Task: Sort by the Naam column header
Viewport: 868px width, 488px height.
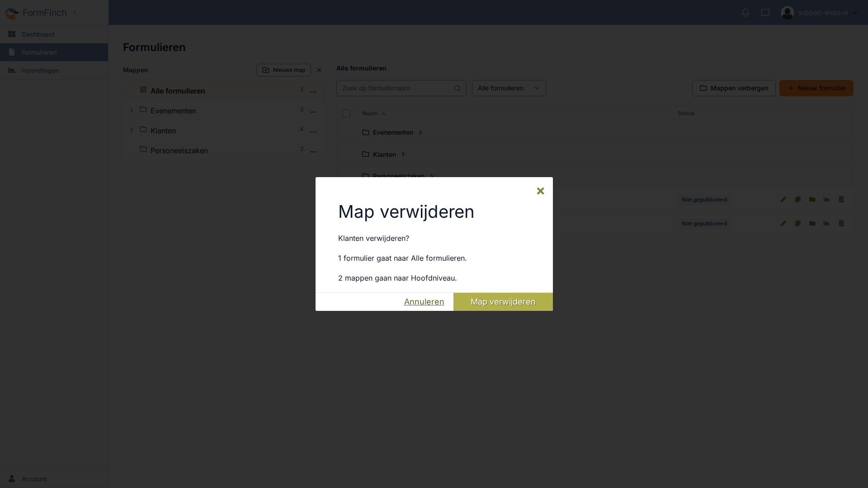Action: [x=374, y=113]
